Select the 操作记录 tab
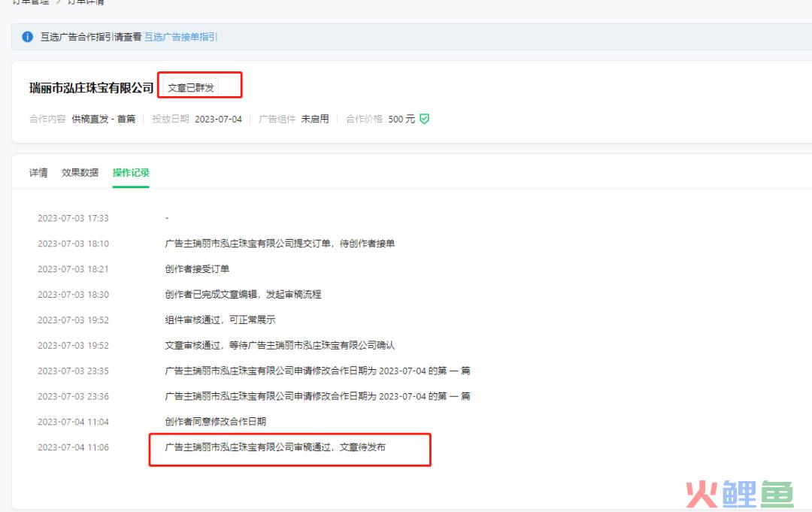The height and width of the screenshot is (512, 812). pos(131,172)
